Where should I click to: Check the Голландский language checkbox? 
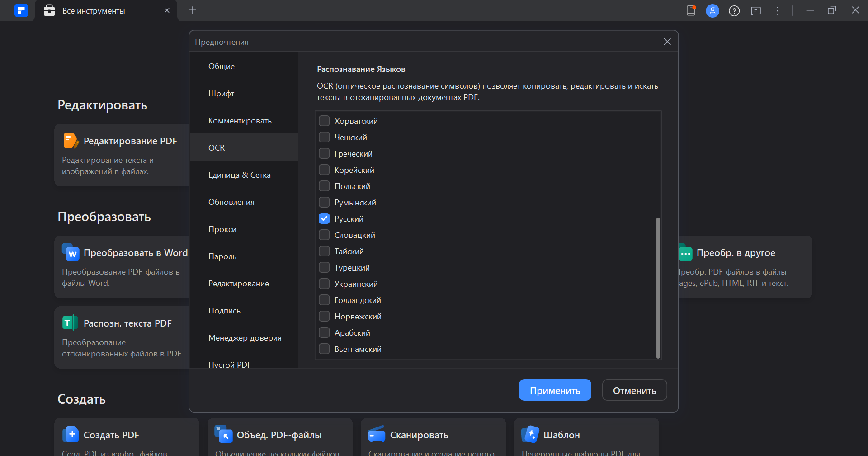click(x=324, y=300)
